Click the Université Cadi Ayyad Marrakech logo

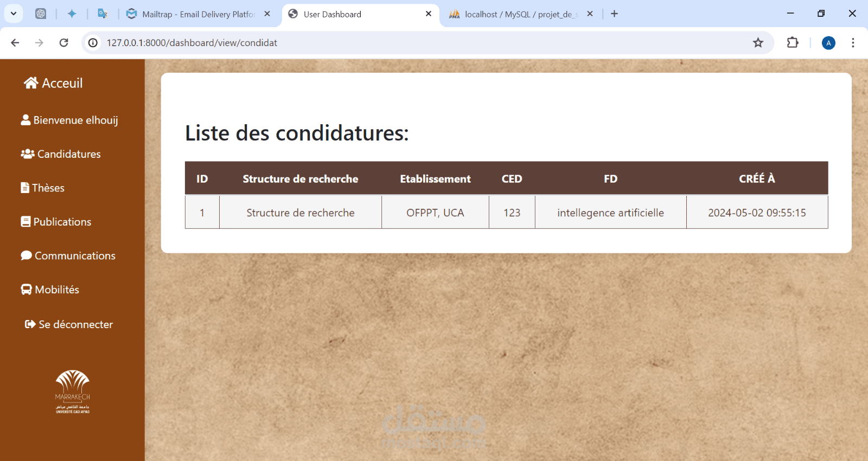click(x=73, y=392)
